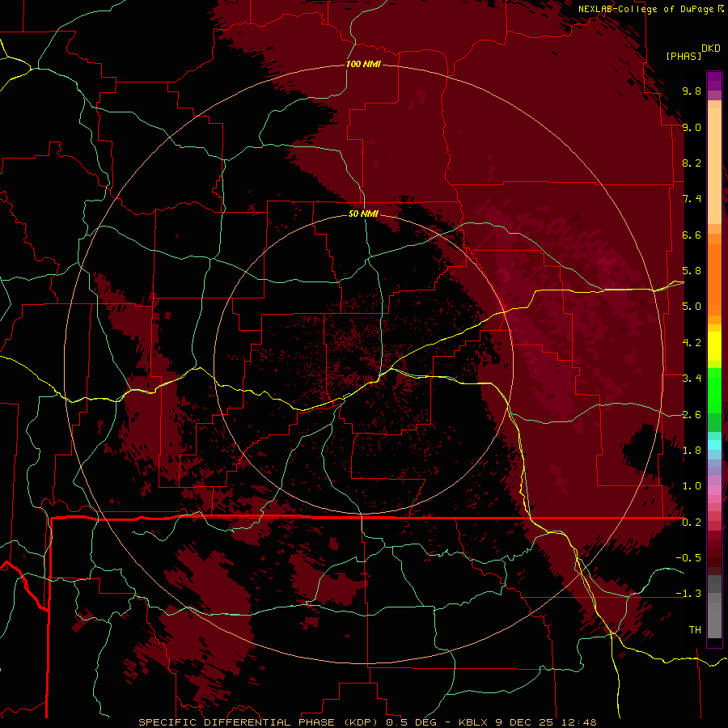Click the bright green segment of color bar
The image size is (728, 728).
coord(714,390)
